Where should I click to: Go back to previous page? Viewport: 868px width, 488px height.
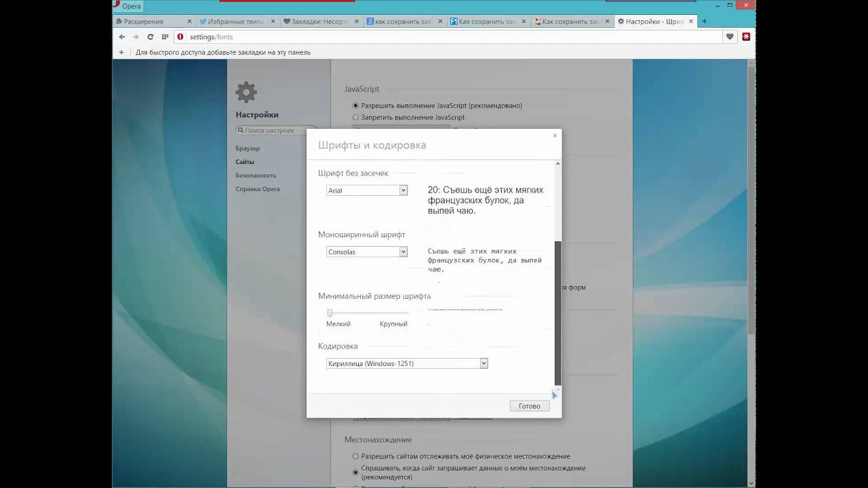pos(122,37)
